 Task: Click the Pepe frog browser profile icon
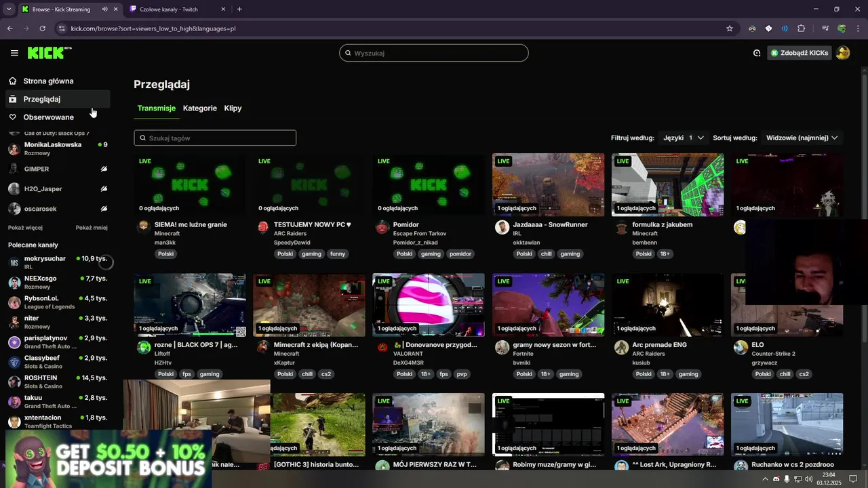coord(842,28)
